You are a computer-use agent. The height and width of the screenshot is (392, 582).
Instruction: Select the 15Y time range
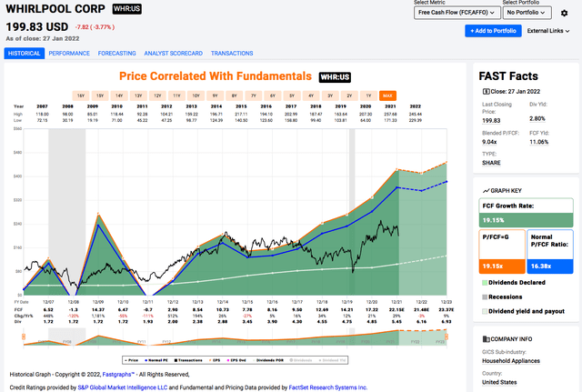pyautogui.click(x=100, y=95)
